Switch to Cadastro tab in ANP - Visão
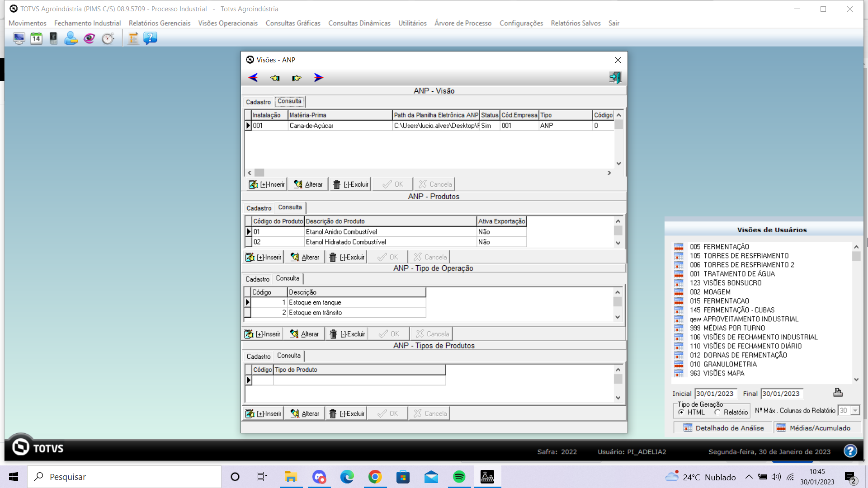 click(258, 102)
